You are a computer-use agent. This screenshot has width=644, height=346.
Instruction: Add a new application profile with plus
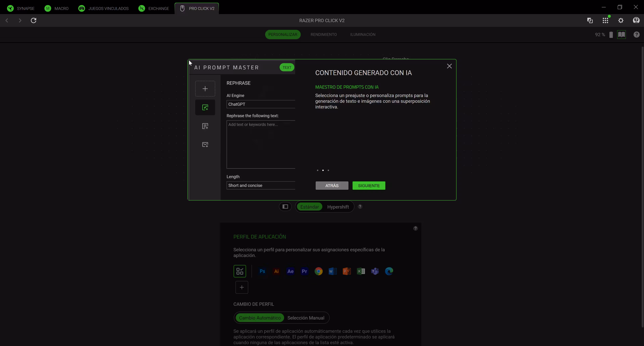(241, 287)
